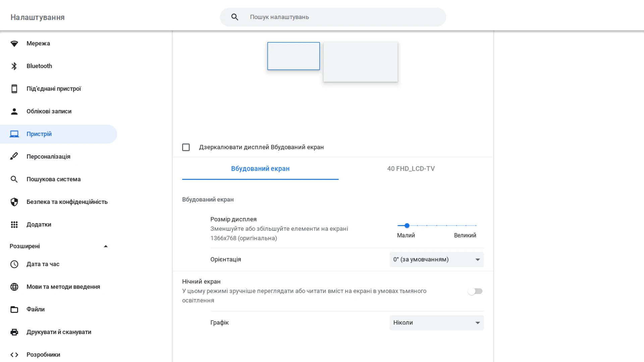Viewport: 644px width, 362px height.
Task: Open network settings via Wi-Fi icon
Action: point(14,43)
